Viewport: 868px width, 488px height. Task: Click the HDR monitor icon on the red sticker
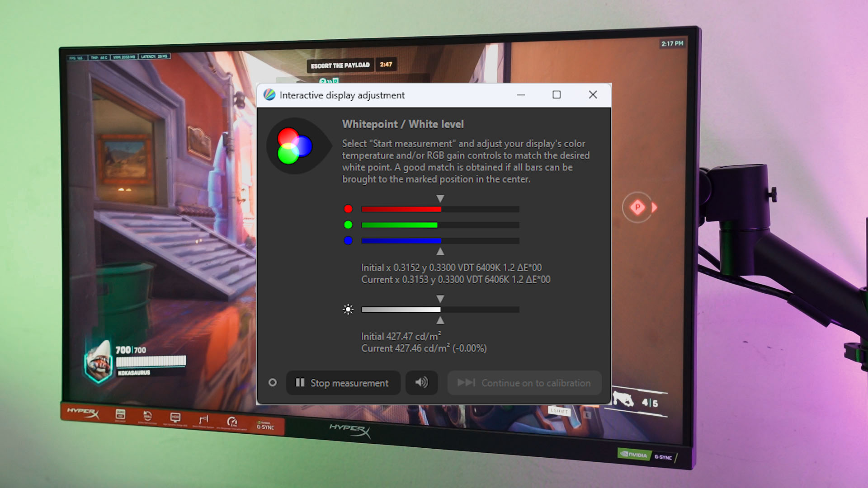tap(175, 418)
